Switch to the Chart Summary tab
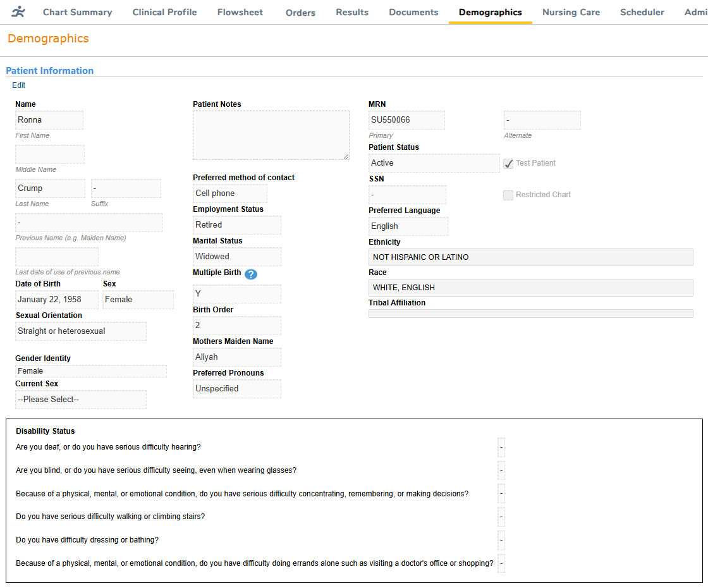Image resolution: width=708 pixels, height=588 pixels. pyautogui.click(x=77, y=12)
